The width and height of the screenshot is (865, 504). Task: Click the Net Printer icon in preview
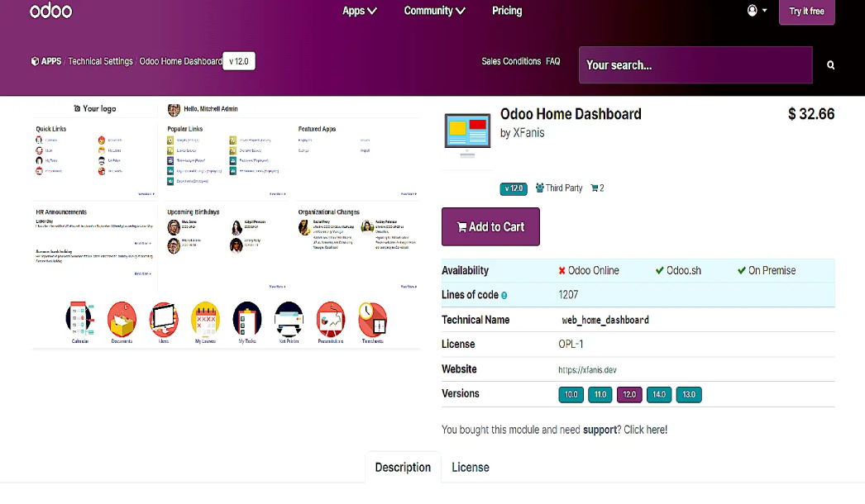point(289,320)
